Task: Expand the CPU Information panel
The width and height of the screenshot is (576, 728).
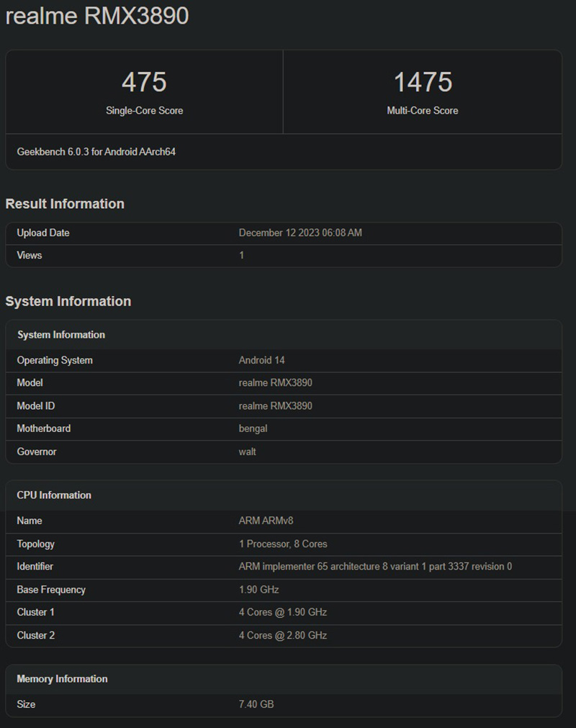Action: click(x=54, y=495)
